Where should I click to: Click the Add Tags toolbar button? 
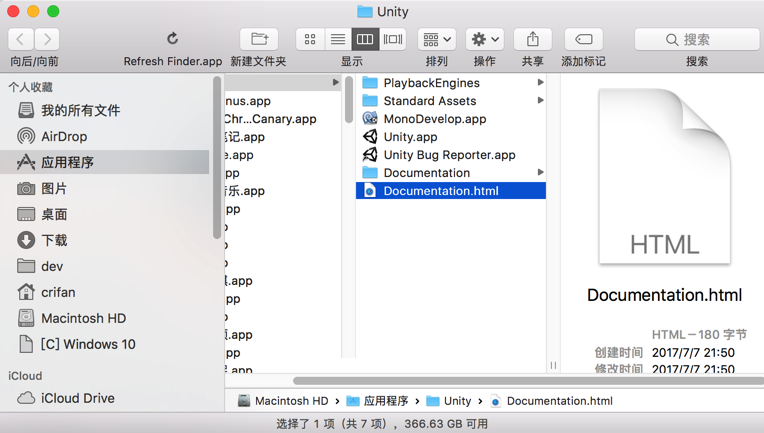tap(584, 39)
